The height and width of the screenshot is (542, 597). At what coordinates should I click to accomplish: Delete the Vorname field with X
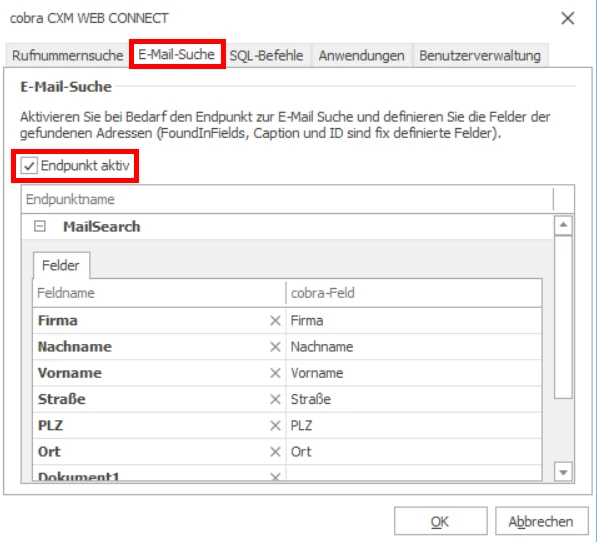click(x=275, y=373)
